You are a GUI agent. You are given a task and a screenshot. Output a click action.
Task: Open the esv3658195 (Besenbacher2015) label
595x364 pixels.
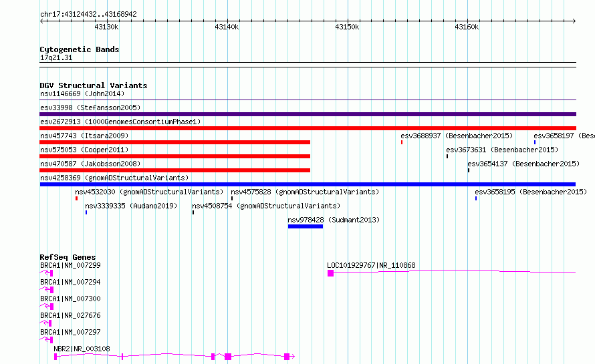[531, 192]
